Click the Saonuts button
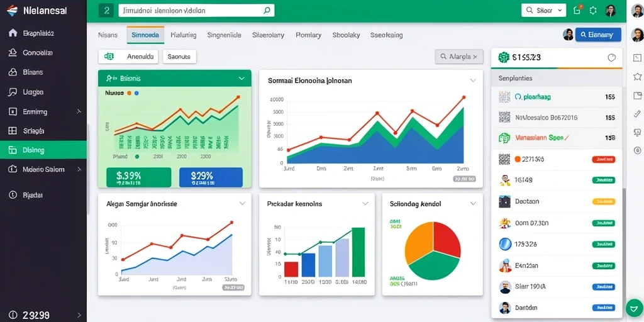Image resolution: width=644 pixels, height=322 pixels. pos(179,57)
